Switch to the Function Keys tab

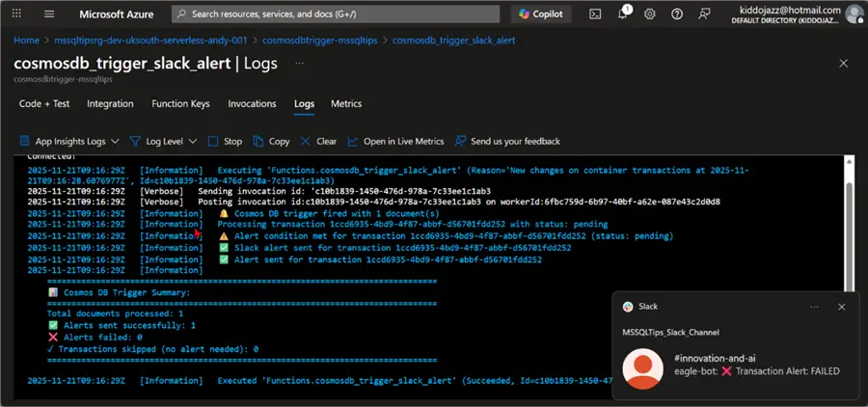tap(180, 103)
